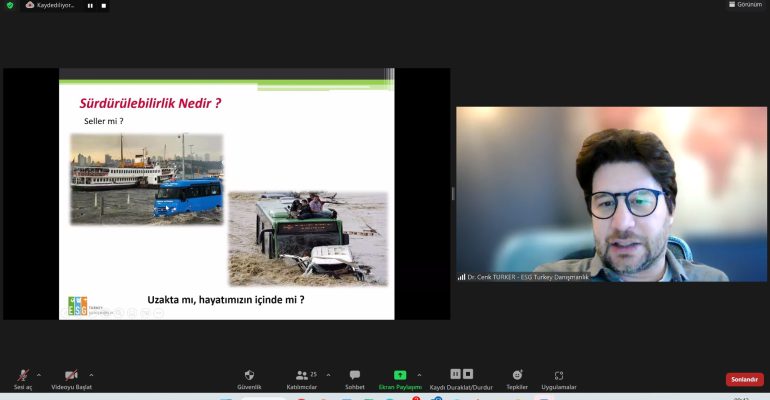This screenshot has height=400, width=770.
Task: Click red Sonlandır end meeting button
Action: click(744, 380)
